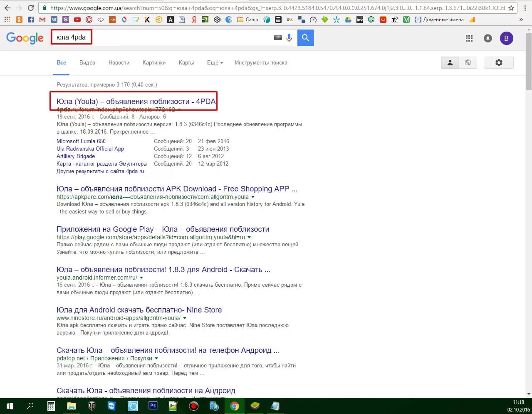Screen dimensions: 532x414
Task: Open the Chrome three-dot menu
Action: pyautogui.click(x=525, y=8)
